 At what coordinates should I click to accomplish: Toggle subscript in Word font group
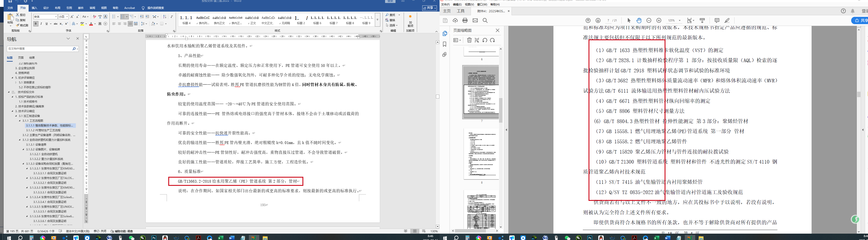pos(61,24)
